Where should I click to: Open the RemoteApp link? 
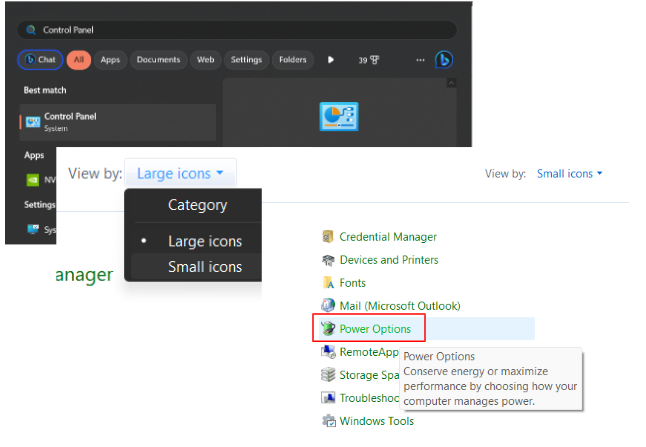click(369, 352)
